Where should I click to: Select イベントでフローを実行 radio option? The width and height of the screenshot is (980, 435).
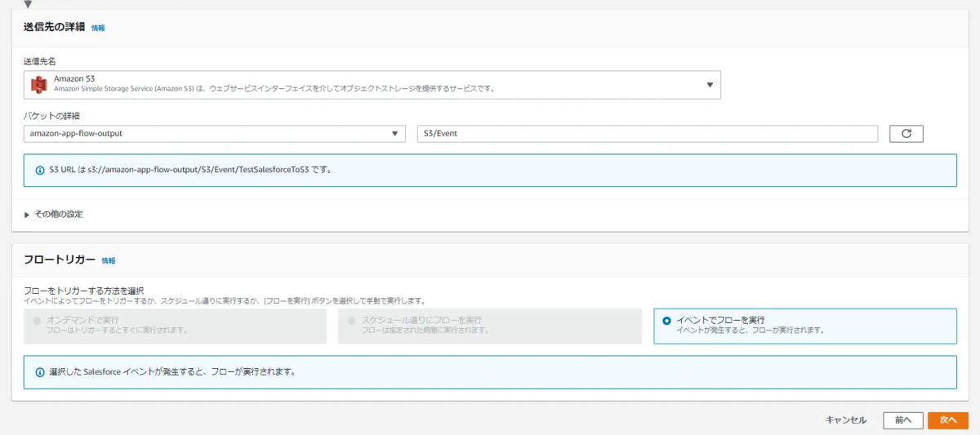click(804, 326)
